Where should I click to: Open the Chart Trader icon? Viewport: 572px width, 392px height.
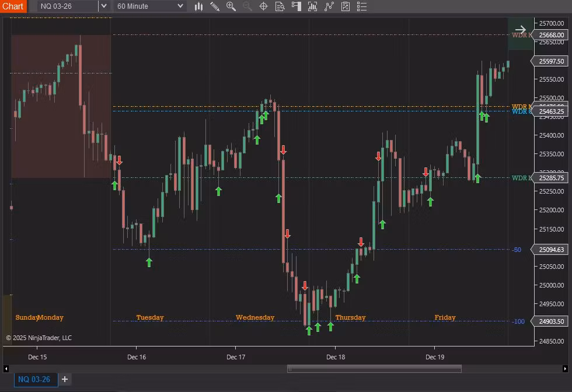coord(296,6)
